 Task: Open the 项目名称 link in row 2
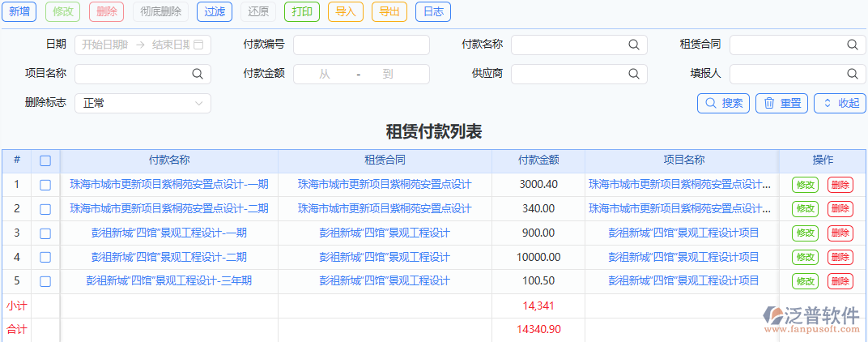point(680,208)
